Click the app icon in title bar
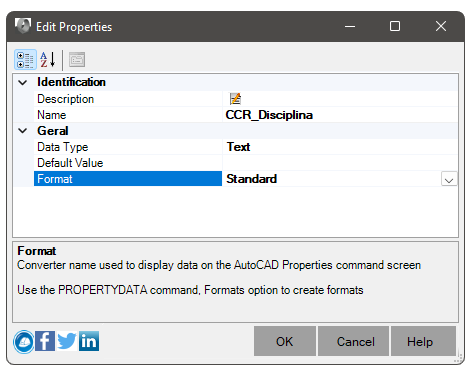Viewport: 475px width, 377px height. pos(23,26)
